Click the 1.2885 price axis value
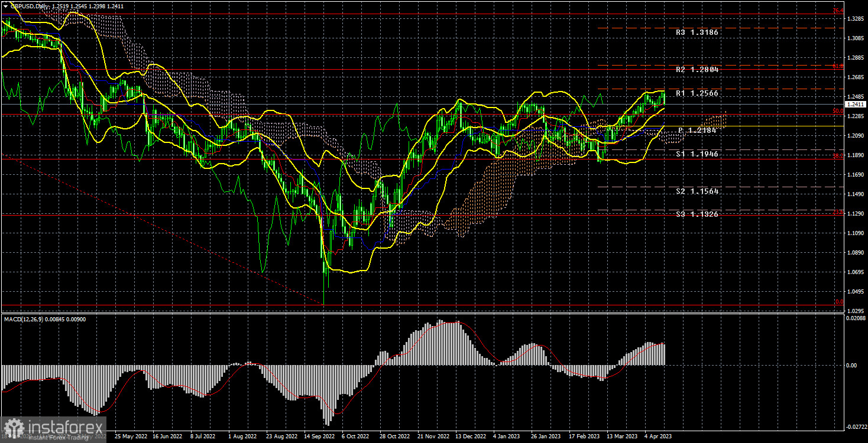The width and height of the screenshot is (868, 443). (x=855, y=58)
